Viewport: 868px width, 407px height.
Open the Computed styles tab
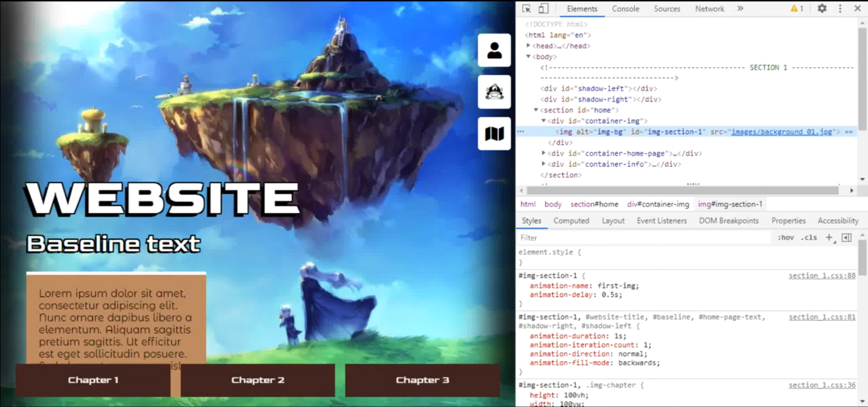571,221
